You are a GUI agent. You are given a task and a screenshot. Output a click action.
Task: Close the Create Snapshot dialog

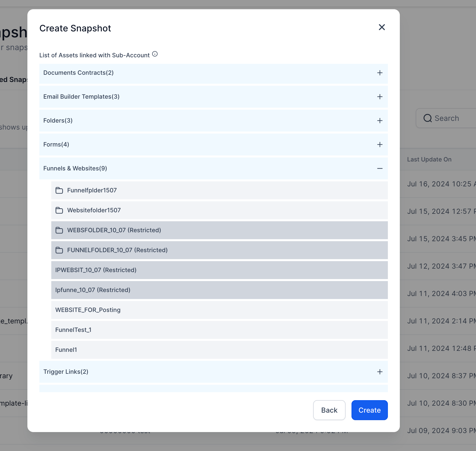(382, 27)
